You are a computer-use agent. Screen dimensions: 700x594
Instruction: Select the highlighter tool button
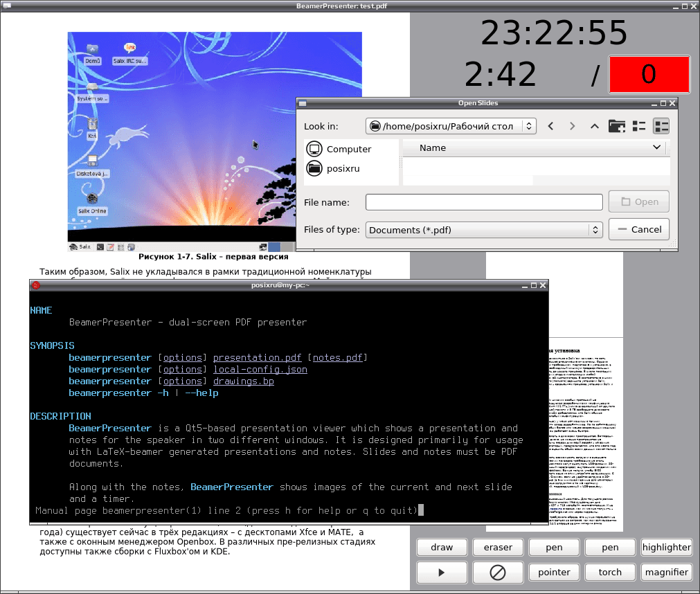666,547
